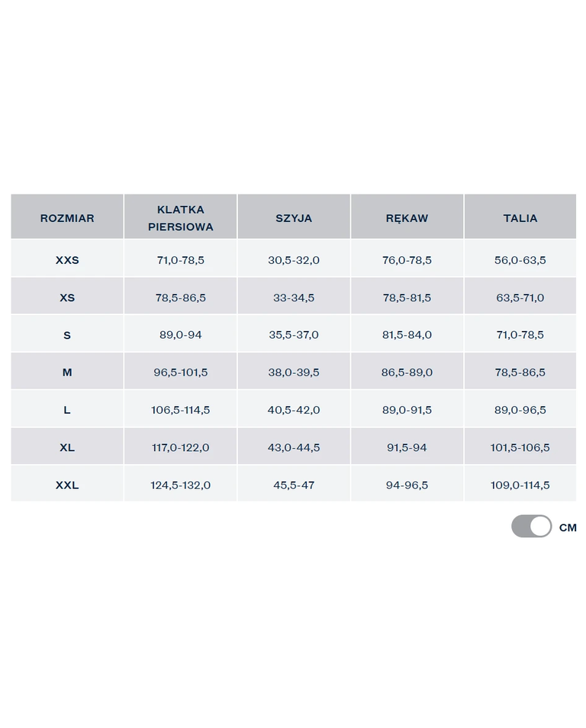Screen dimensions: 586x728
Task: Click the ROZMIAR column header
Action: (67, 217)
